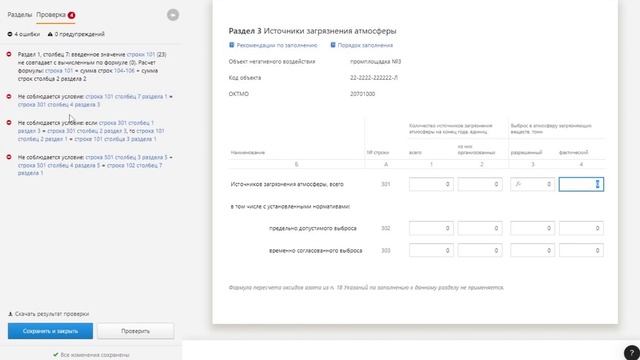Image resolution: width=640 pixels, height=360 pixels.
Task: Focus row 301 column 2 организованных field
Action: pos(480,184)
